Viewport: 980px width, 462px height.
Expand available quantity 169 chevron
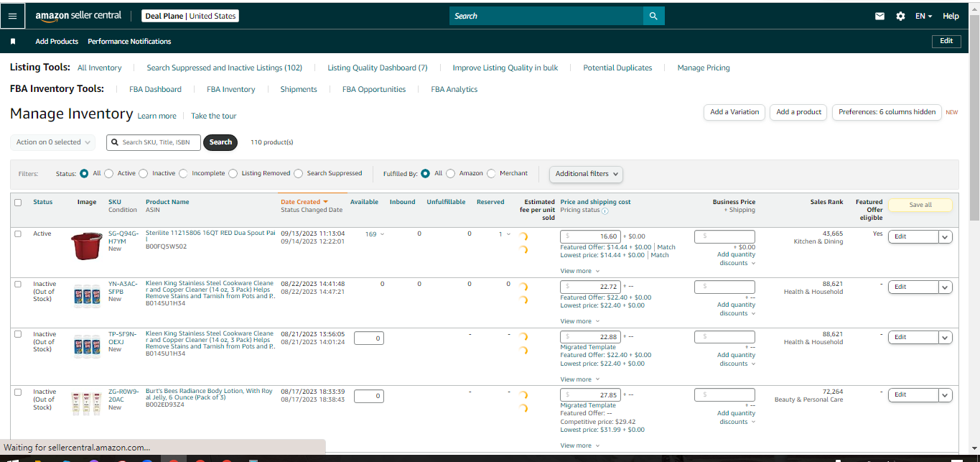(x=382, y=234)
